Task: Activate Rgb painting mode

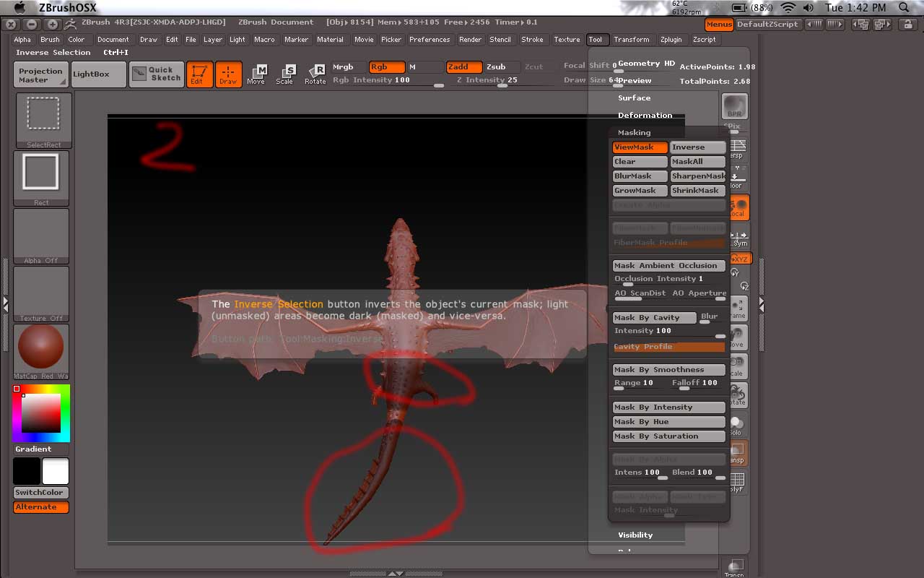Action: point(385,66)
